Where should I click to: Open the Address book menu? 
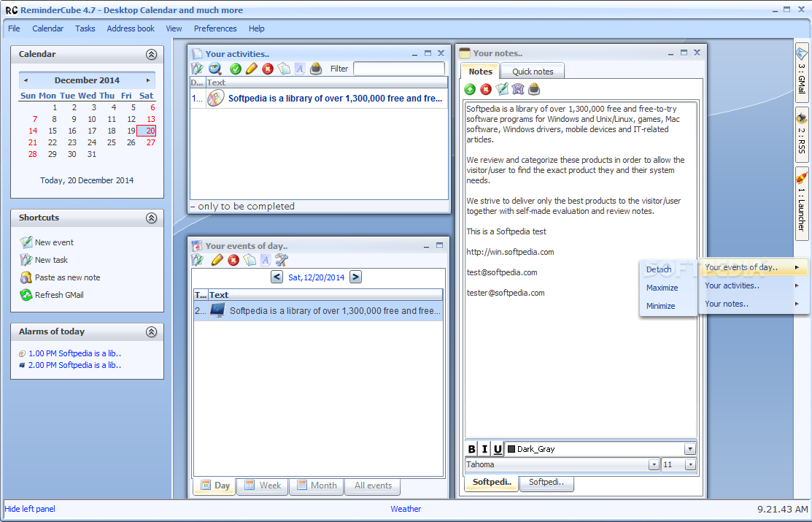tap(131, 28)
